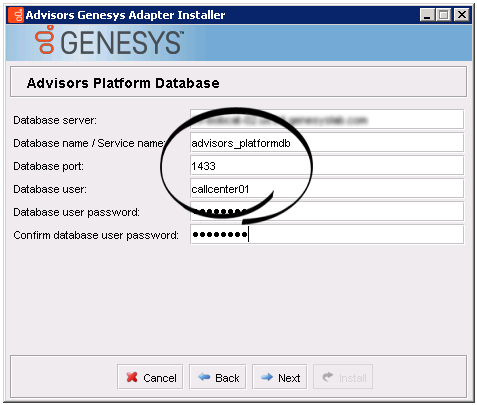Cancel the installer

coord(150,377)
